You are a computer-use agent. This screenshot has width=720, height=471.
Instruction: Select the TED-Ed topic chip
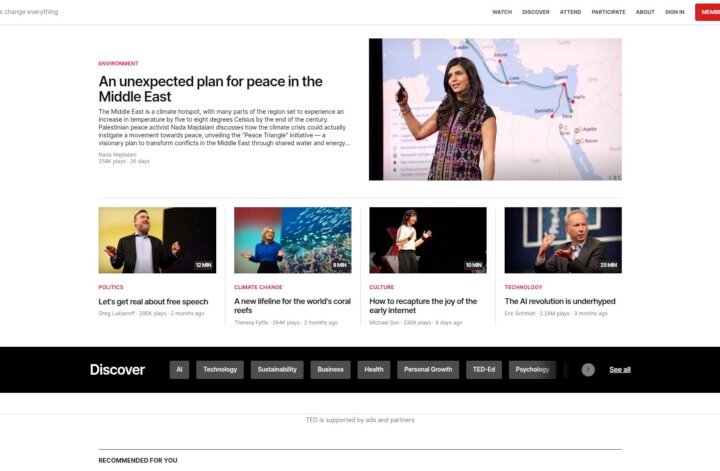(x=484, y=370)
